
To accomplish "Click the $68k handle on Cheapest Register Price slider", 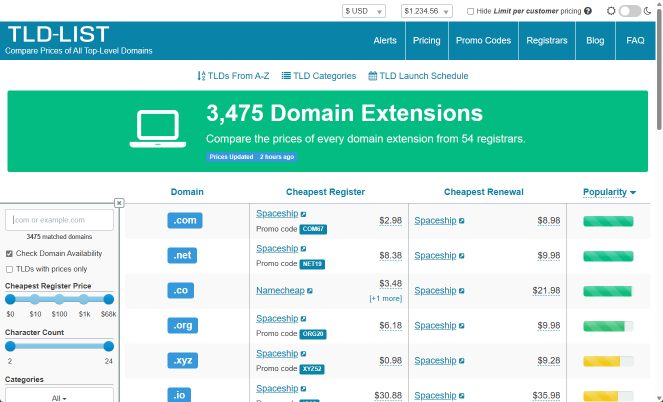I will click(x=109, y=299).
